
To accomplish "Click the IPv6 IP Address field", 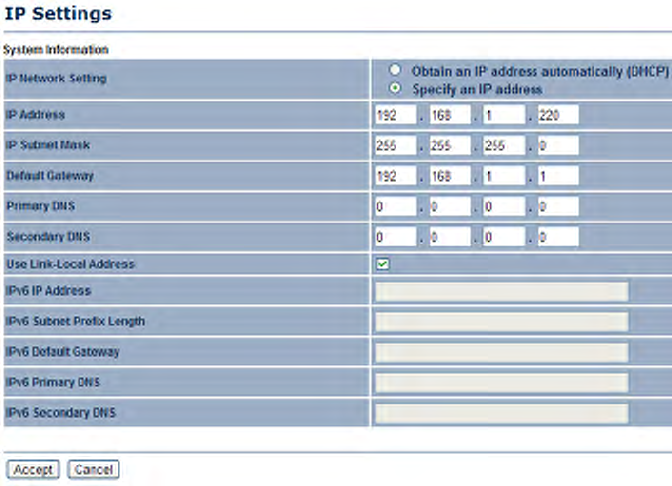I will click(x=501, y=291).
